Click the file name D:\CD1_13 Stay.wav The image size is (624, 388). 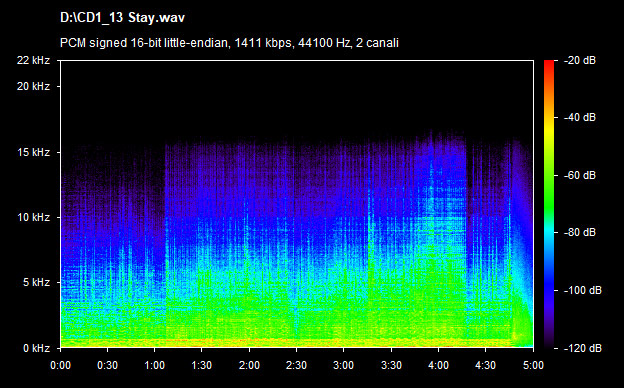pyautogui.click(x=123, y=18)
